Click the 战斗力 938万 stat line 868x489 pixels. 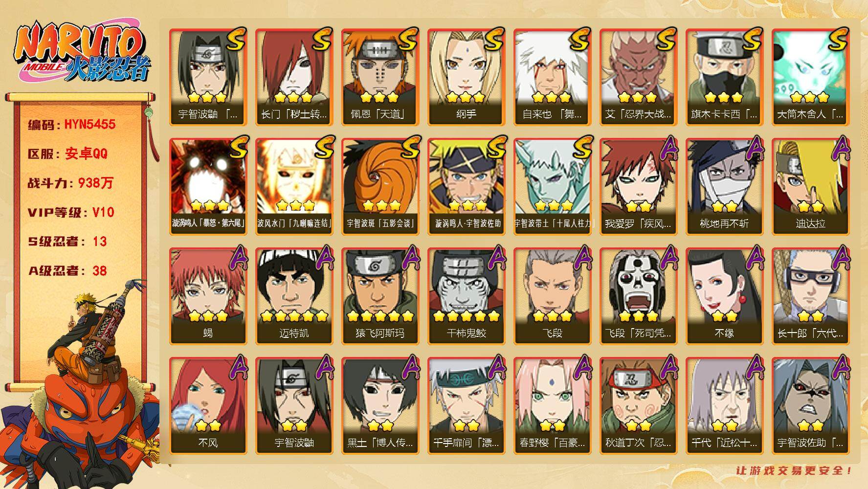click(x=70, y=183)
